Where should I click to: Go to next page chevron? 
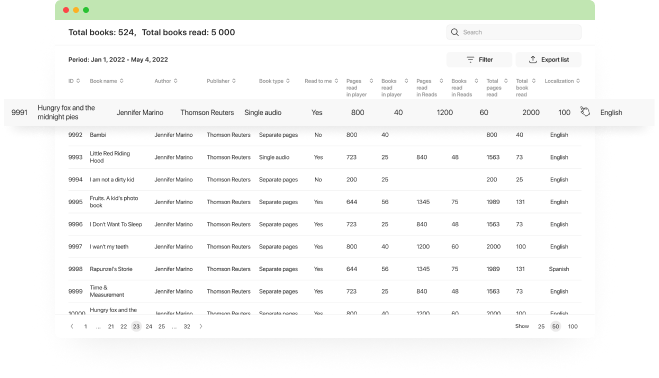click(201, 326)
